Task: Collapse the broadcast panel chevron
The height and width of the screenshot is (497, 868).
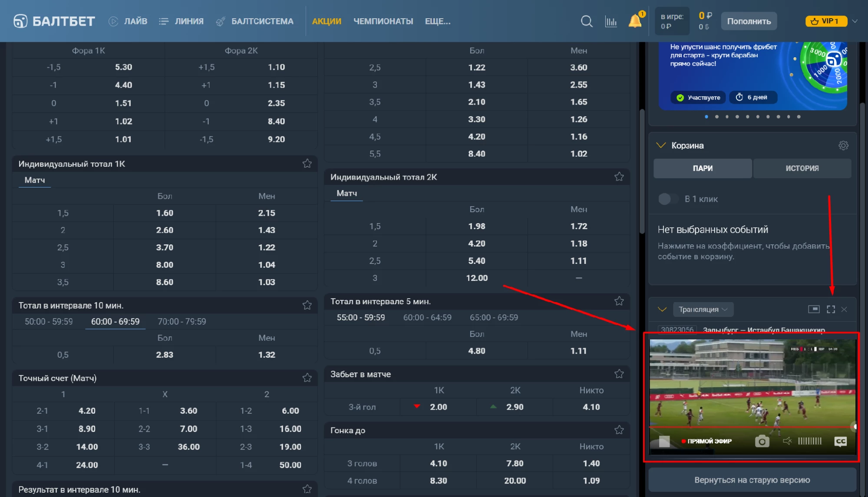Action: tap(662, 309)
